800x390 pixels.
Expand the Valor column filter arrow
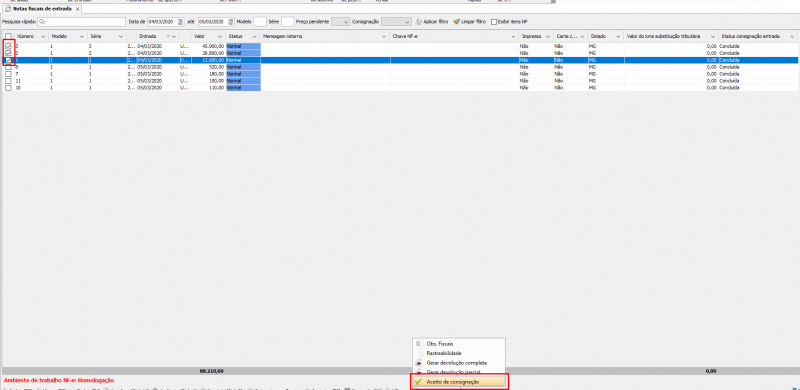coord(221,36)
